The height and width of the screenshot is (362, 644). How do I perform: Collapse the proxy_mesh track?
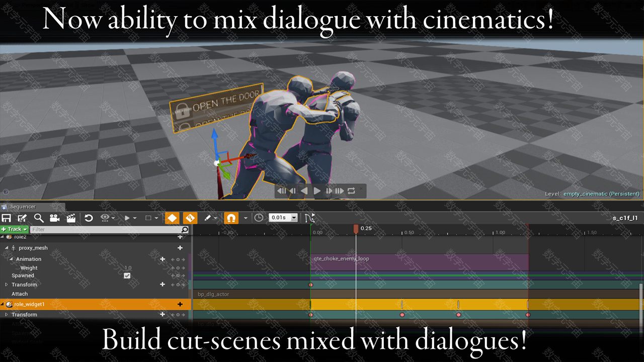7,248
